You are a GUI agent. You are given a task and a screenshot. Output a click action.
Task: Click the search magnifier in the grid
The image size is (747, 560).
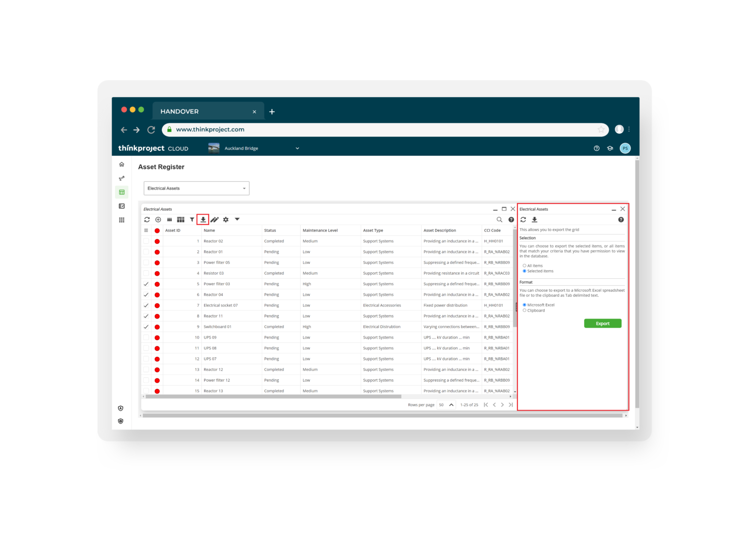pos(499,220)
